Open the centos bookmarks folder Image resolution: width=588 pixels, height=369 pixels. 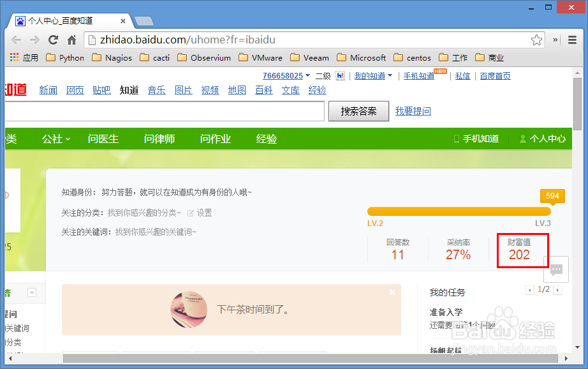click(x=412, y=57)
